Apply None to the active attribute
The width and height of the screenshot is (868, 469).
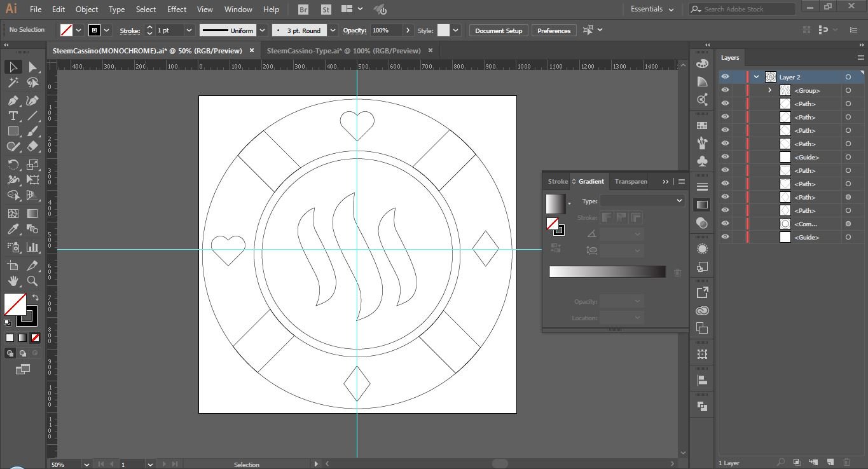pyautogui.click(x=35, y=338)
